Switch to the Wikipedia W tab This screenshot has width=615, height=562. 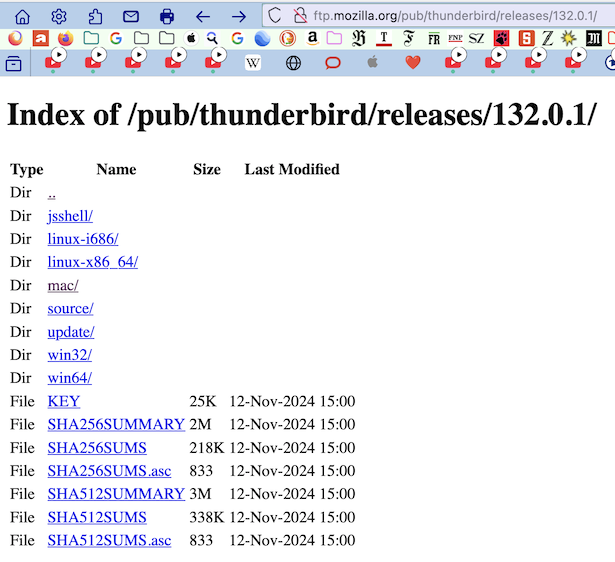click(253, 63)
